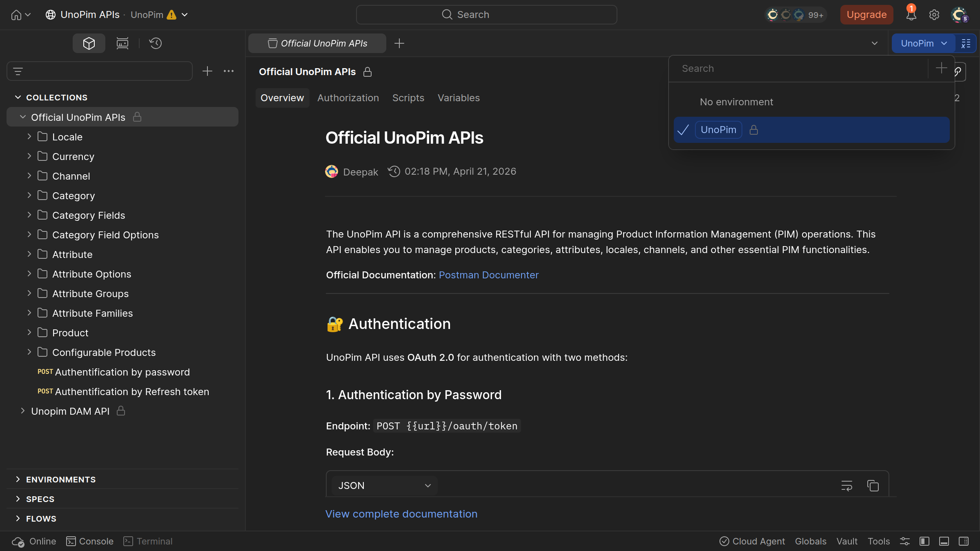Expand the Currency folder
This screenshot has height=551, width=980.
(x=29, y=156)
